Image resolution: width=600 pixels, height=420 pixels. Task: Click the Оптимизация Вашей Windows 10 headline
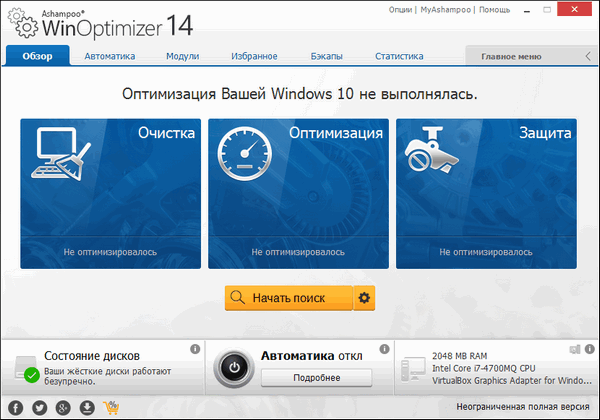(300, 94)
